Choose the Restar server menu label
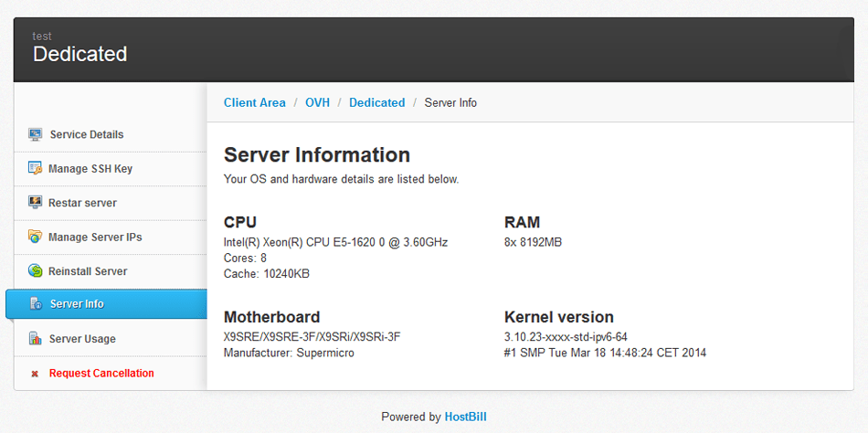The width and height of the screenshot is (868, 433). (x=82, y=203)
